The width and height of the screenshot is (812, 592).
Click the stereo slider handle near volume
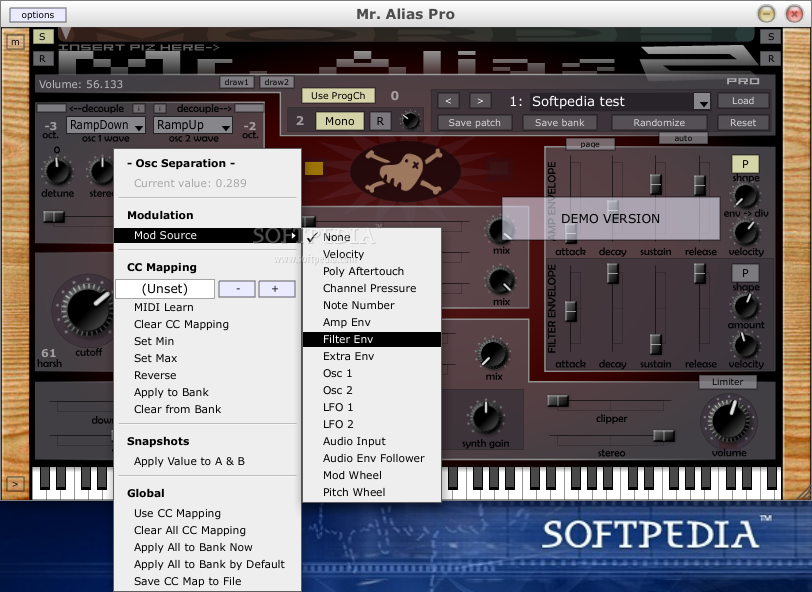663,435
